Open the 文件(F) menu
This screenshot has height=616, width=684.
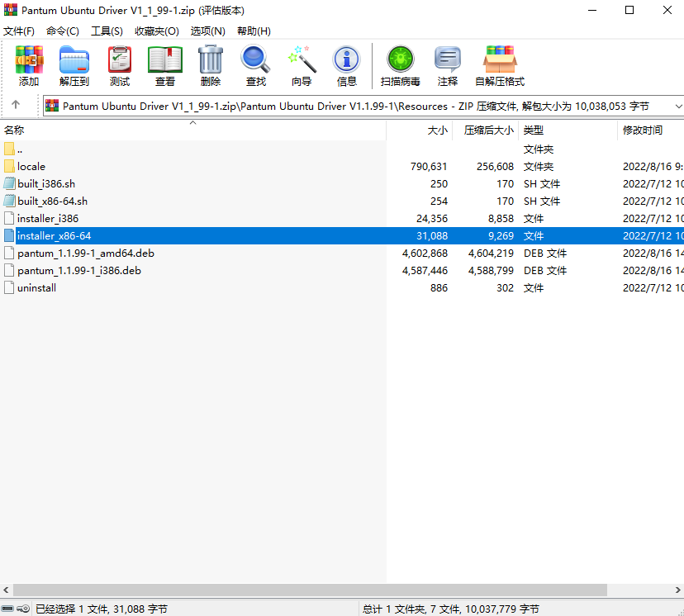pos(19,31)
